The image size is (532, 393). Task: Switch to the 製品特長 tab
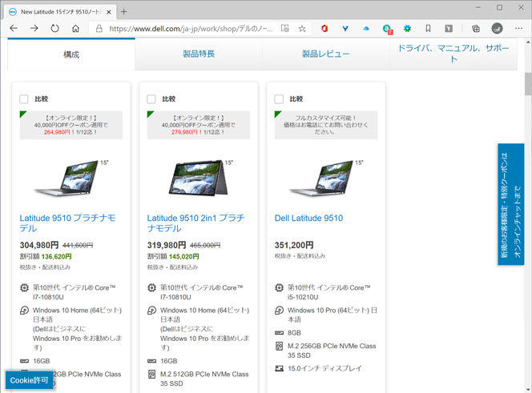tap(199, 54)
